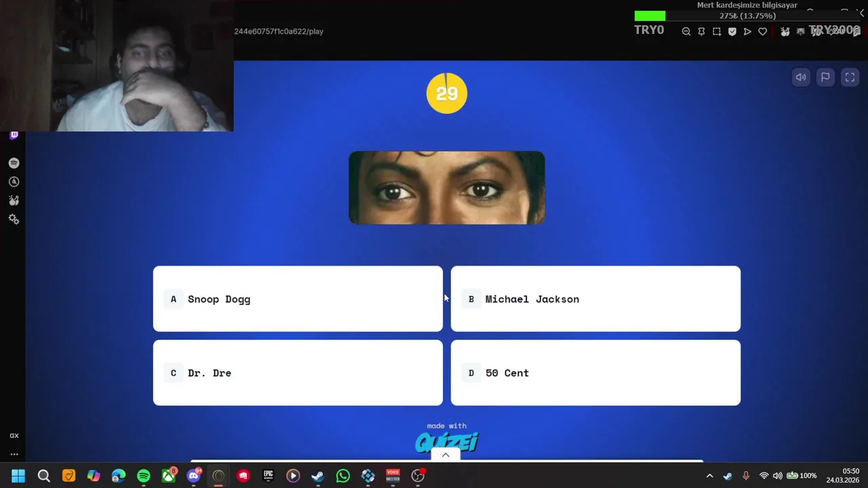
Task: Click the Quizel logo link
Action: tap(447, 442)
